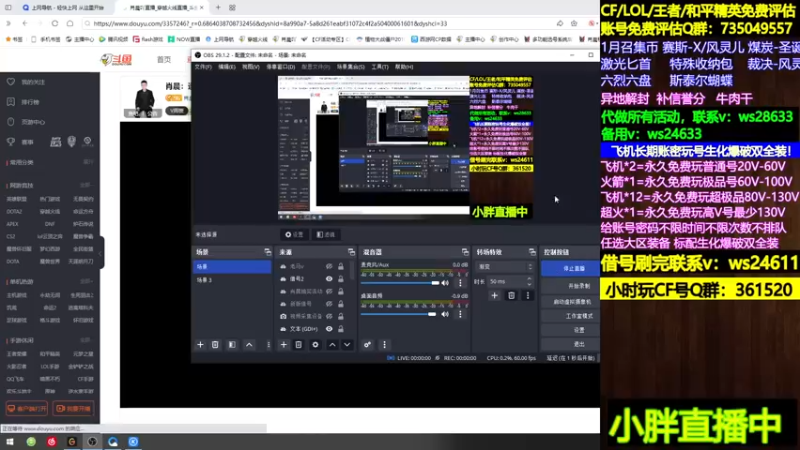This screenshot has width=800, height=450.
Task: Open the 视图(V) menu in OBS
Action: click(x=251, y=67)
